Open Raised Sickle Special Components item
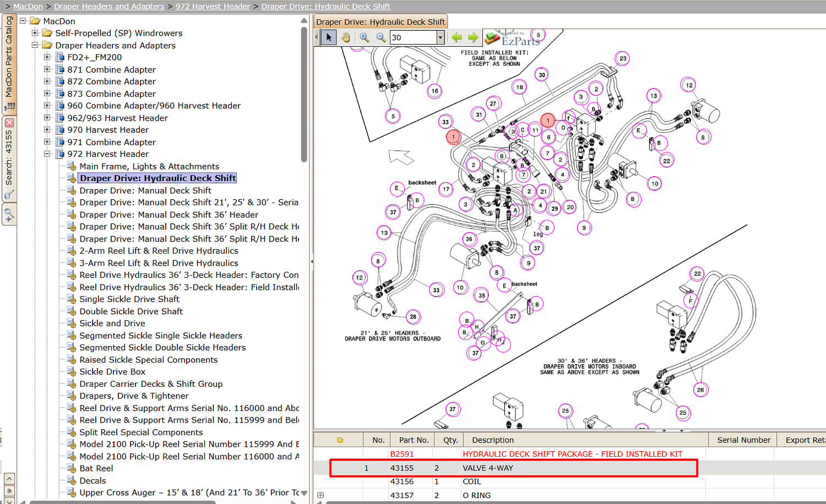Screen dimensions: 826x504 coord(149,359)
